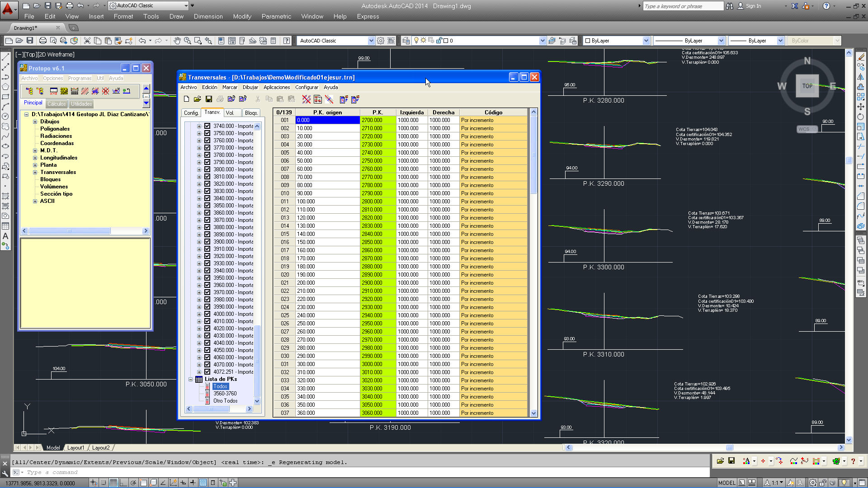
Task: Open the AutoCAD Parametric menu
Action: coord(276,16)
